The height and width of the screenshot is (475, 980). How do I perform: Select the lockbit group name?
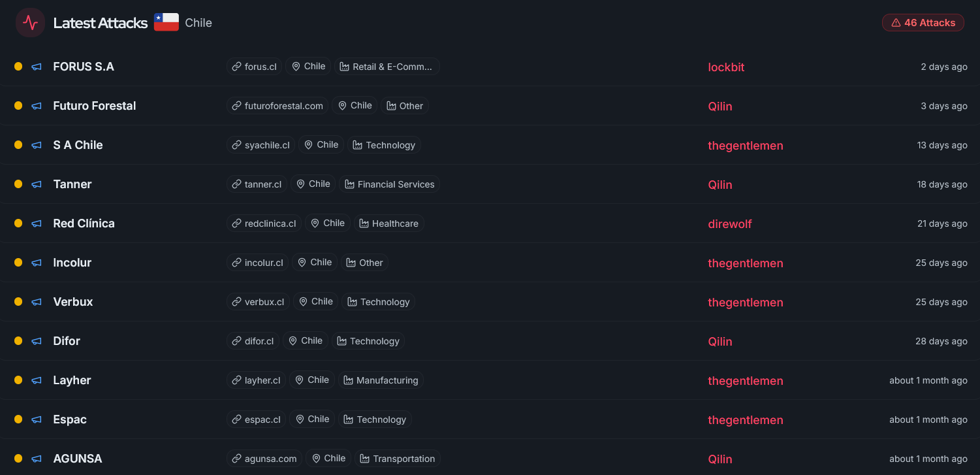coord(726,67)
